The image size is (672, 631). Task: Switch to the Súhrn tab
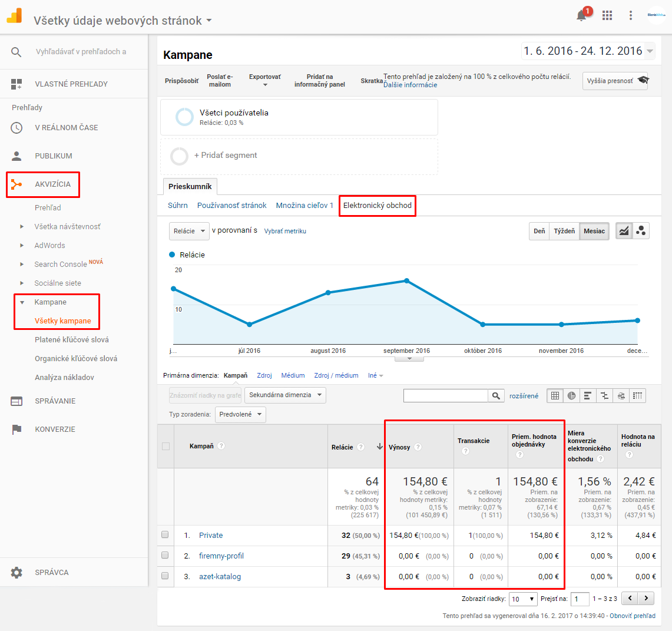point(177,205)
